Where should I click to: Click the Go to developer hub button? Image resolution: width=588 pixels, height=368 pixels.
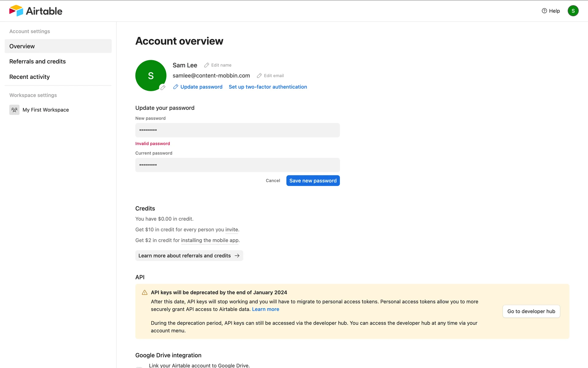(x=531, y=311)
